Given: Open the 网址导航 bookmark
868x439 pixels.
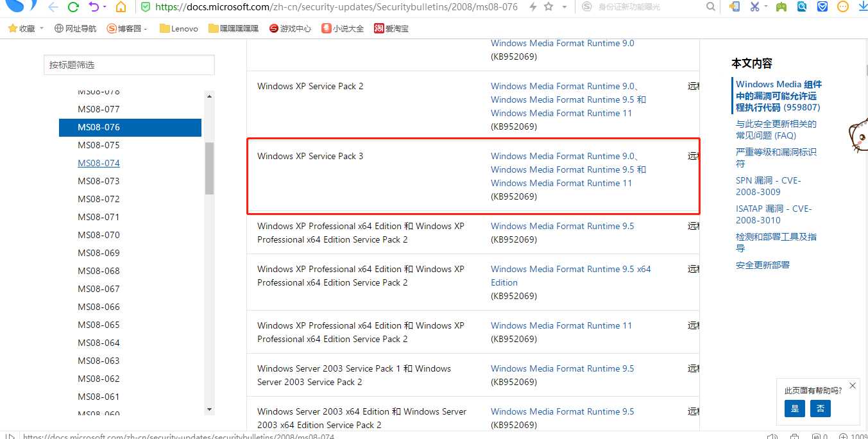Looking at the screenshot, I should (76, 29).
